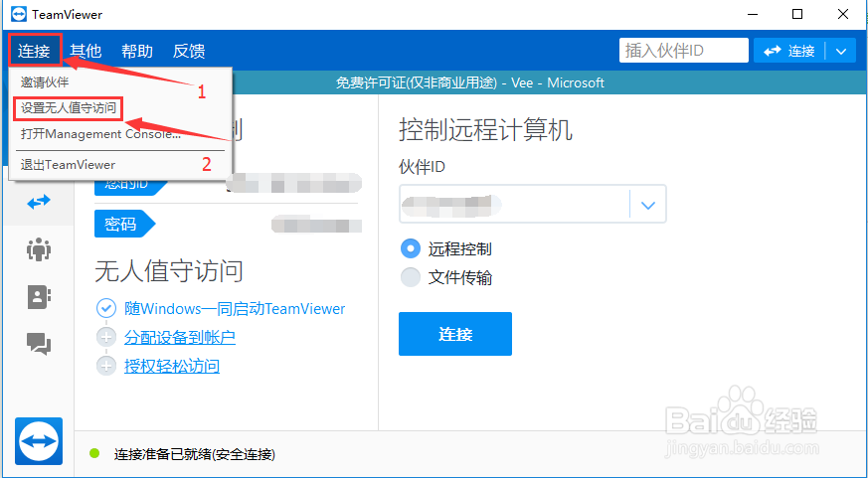Viewport: 868px width, 478px height.
Task: Choose 打开Management Console menu entry
Action: click(100, 134)
